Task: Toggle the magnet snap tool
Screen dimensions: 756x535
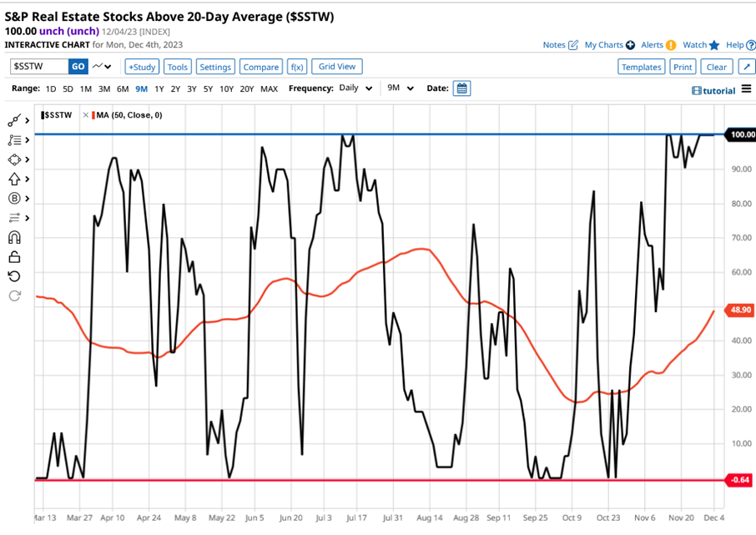Action: tap(13, 239)
